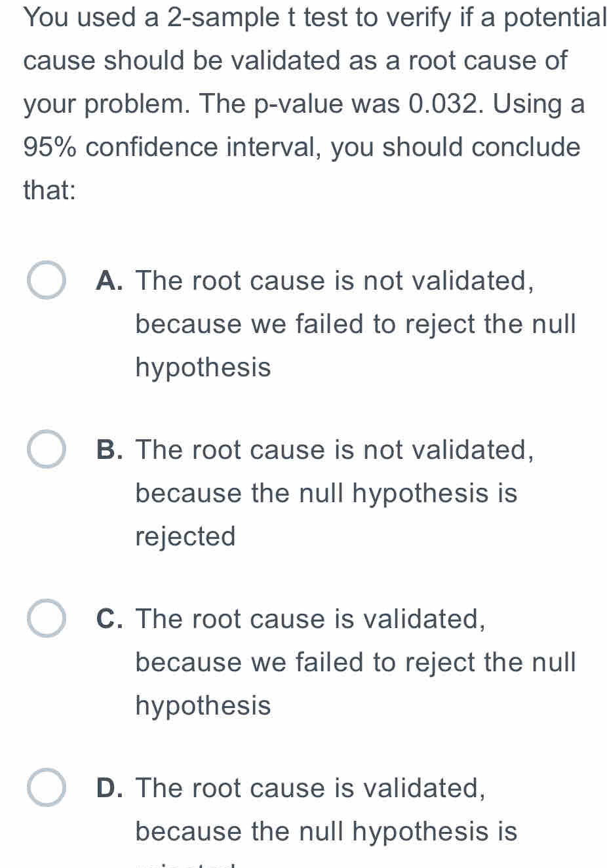The image size is (607, 868).
Task: Click 'failed to reject the null' in option C
Action: (435, 662)
